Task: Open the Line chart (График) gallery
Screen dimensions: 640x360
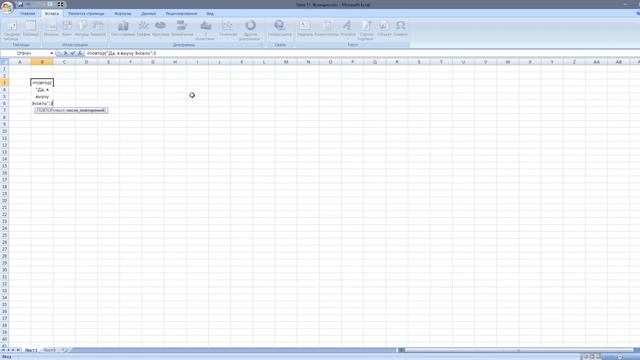Action: pyautogui.click(x=144, y=29)
